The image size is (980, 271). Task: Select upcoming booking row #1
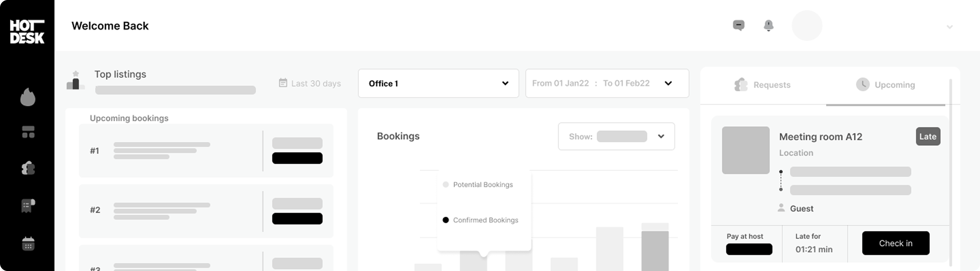point(206,150)
